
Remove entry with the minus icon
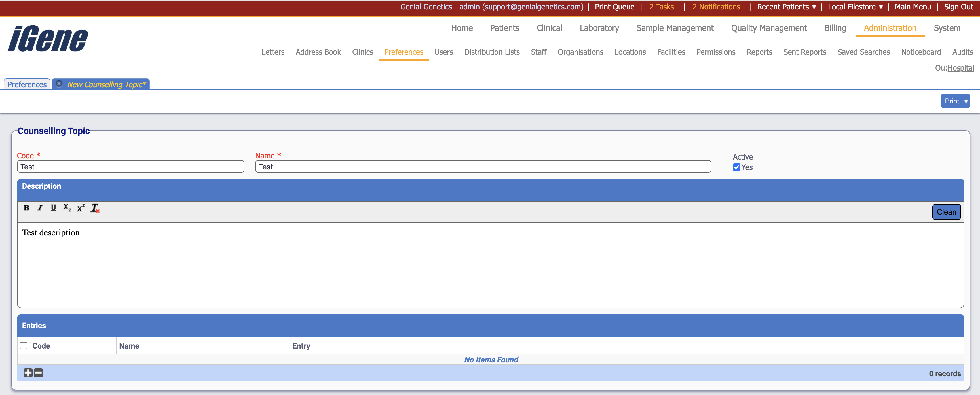(39, 373)
